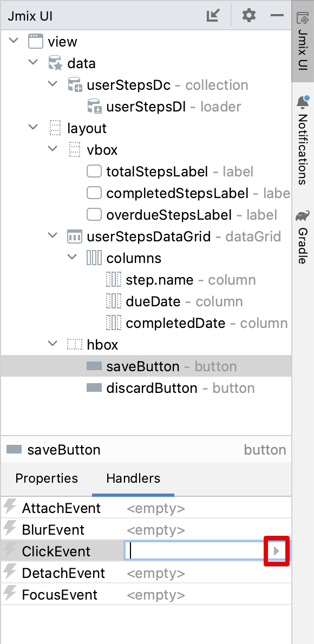314x644 pixels.
Task: Collapse the hbox node chevron
Action: pyautogui.click(x=53, y=344)
